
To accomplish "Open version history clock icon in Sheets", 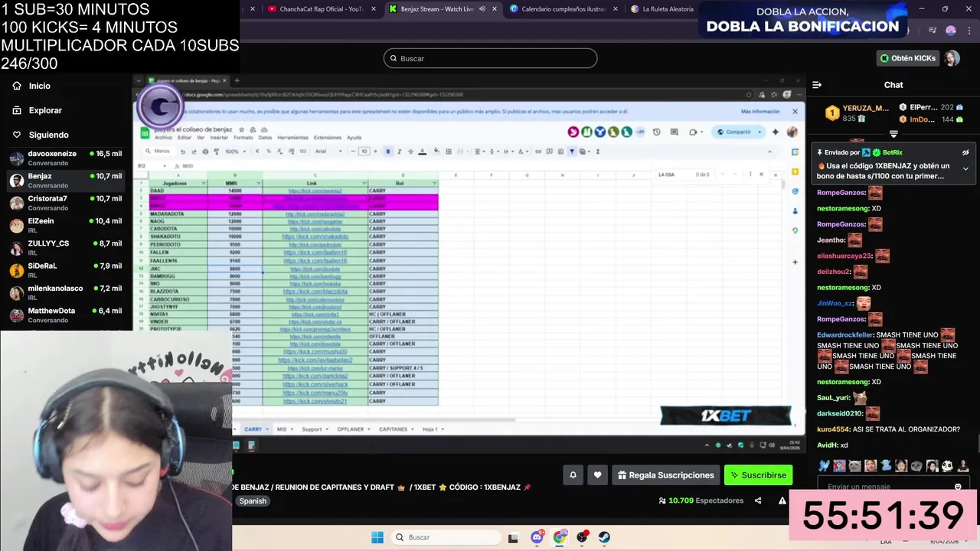I will 656,132.
